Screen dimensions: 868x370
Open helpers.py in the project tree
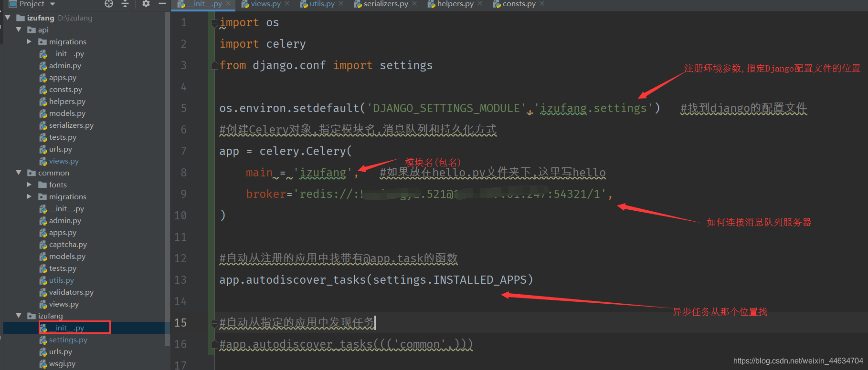[67, 101]
